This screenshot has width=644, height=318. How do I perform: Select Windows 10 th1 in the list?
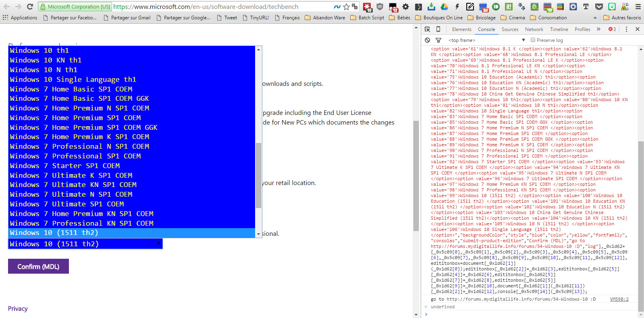click(132, 50)
